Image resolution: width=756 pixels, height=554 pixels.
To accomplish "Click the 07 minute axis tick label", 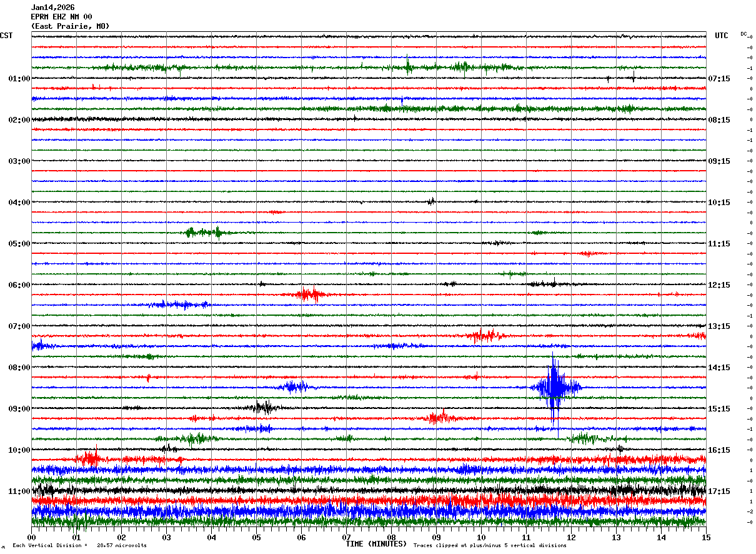I will (347, 537).
